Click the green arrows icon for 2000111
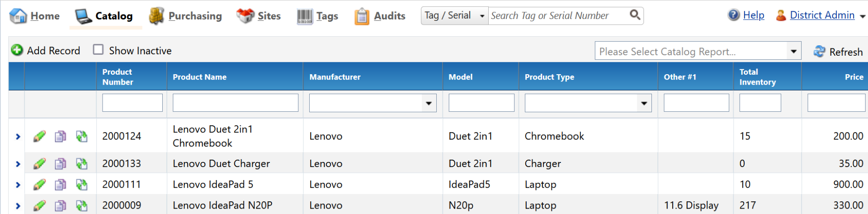 click(82, 184)
